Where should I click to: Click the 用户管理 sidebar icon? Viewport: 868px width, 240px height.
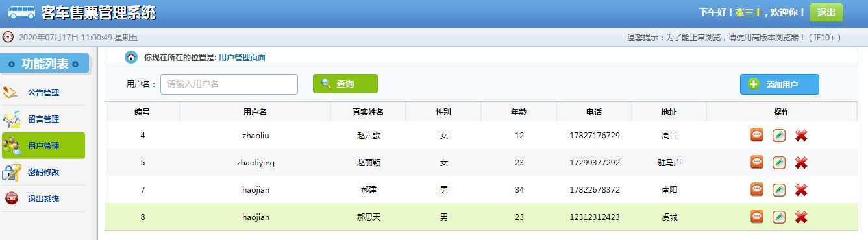pos(12,145)
